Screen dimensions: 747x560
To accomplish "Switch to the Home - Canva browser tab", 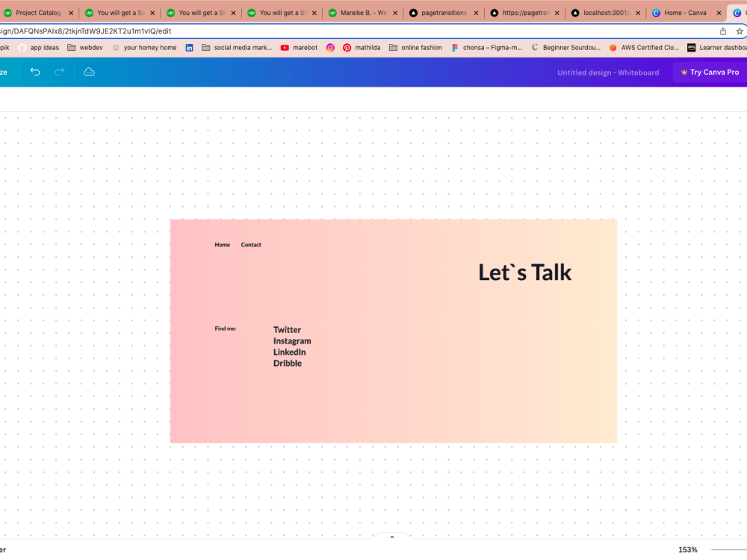I will (684, 13).
